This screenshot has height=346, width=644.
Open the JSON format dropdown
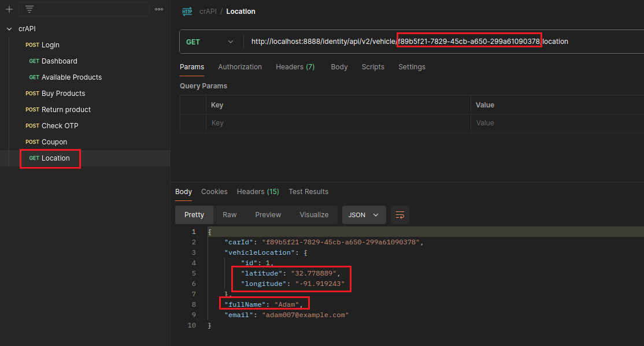[364, 215]
